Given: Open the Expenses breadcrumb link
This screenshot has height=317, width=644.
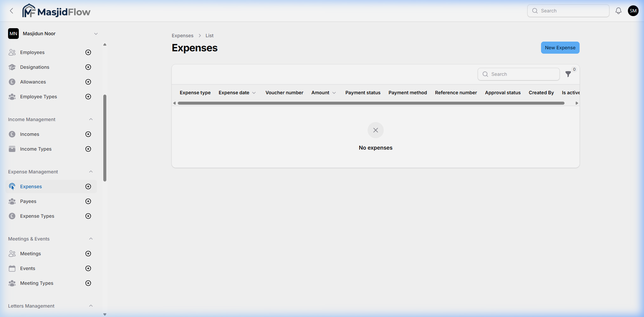Looking at the screenshot, I should (x=182, y=36).
